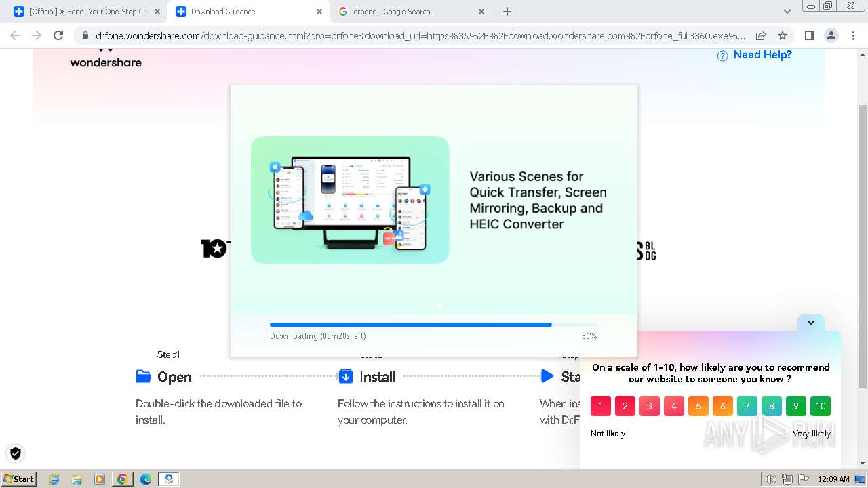Image resolution: width=868 pixels, height=488 pixels.
Task: Click the 12:09 AM system clock
Action: pyautogui.click(x=833, y=479)
